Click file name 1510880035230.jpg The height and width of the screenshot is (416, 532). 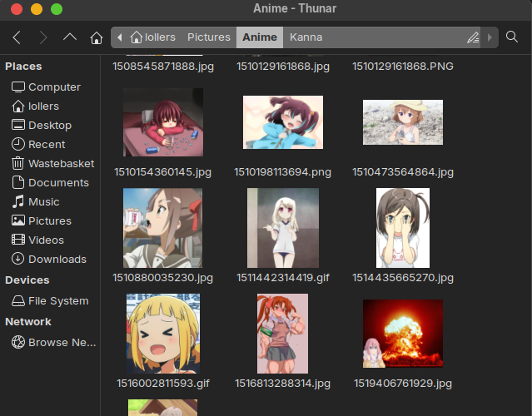point(163,278)
